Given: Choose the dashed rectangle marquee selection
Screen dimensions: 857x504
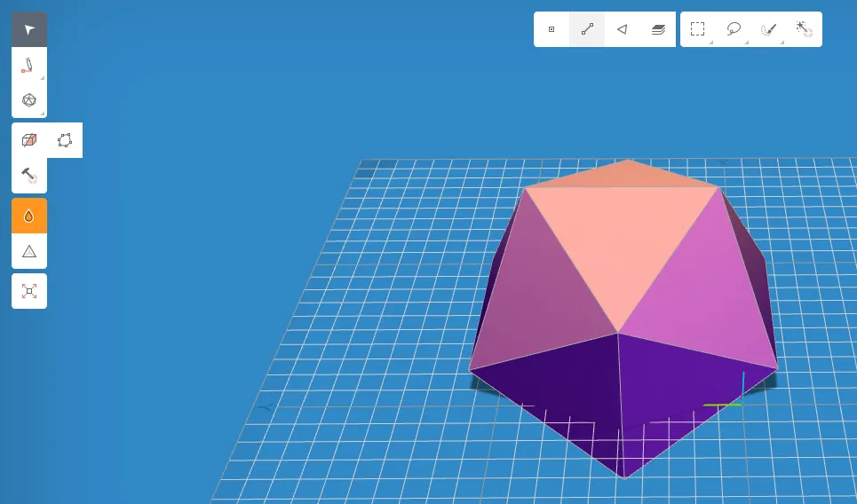Looking at the screenshot, I should (x=698, y=29).
